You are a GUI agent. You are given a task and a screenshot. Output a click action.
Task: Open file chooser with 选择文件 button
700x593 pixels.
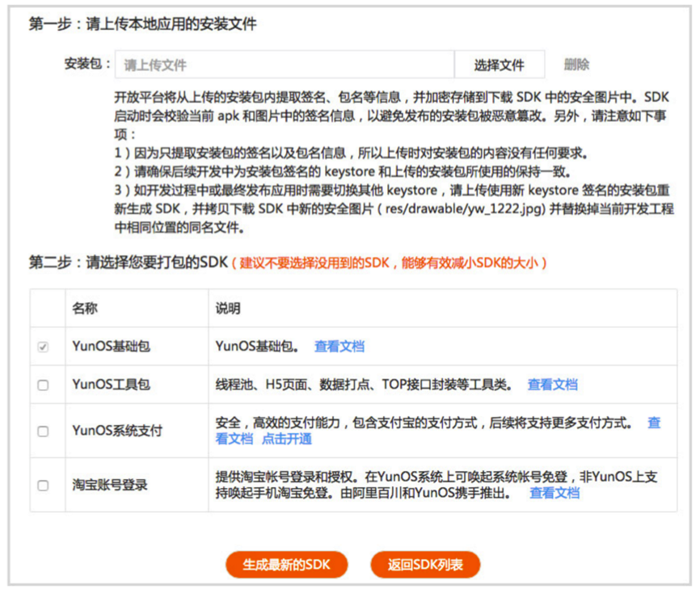coord(499,65)
